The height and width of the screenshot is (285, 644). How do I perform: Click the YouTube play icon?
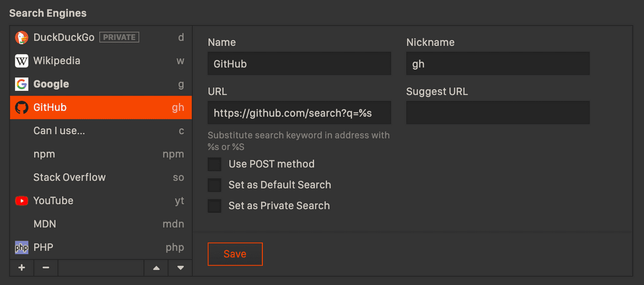[21, 201]
